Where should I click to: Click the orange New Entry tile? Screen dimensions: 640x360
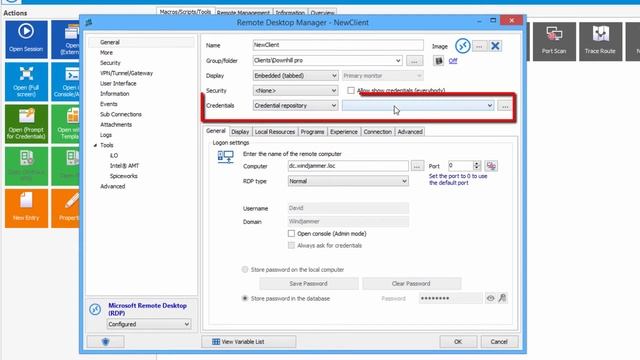coord(26,208)
